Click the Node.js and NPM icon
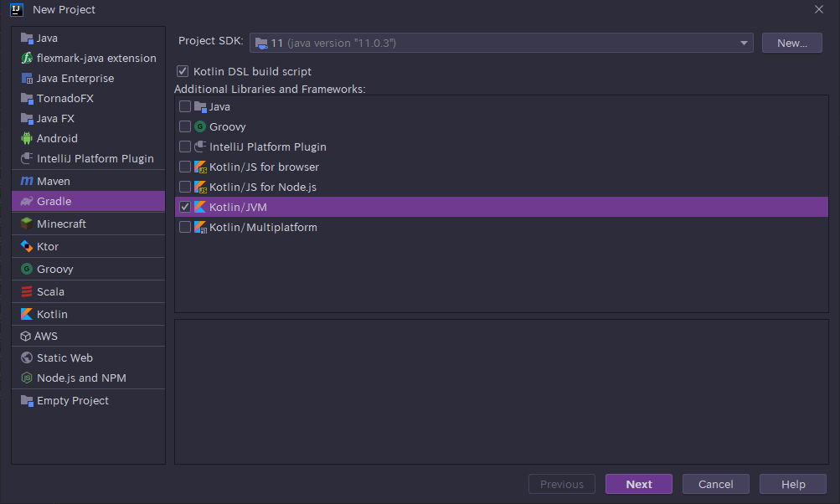This screenshot has height=504, width=840. [27, 378]
